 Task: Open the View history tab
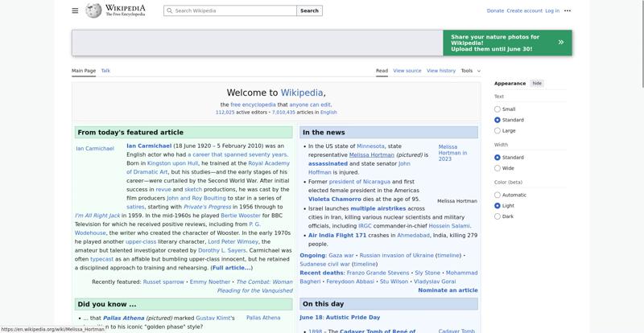pos(441,71)
